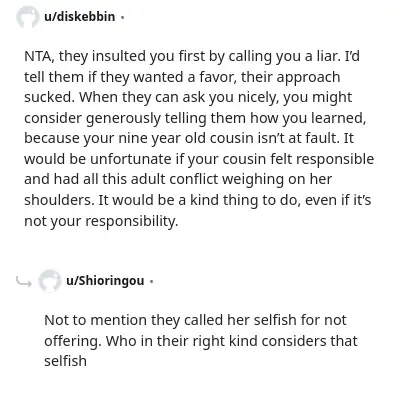Click the phrase "calling you a liar"
The height and width of the screenshot is (397, 400).
pyautogui.click(x=283, y=57)
